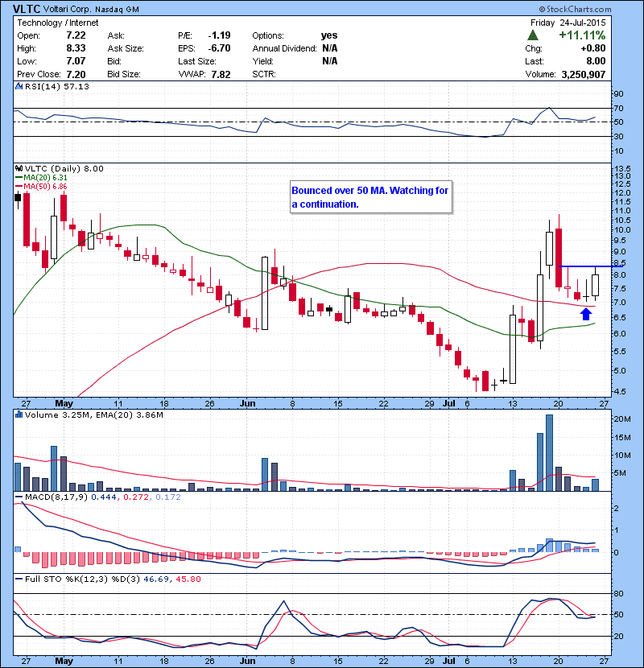644x668 pixels.
Task: Click the dark line marker before MACD(8,17,9)
Action: click(x=19, y=497)
